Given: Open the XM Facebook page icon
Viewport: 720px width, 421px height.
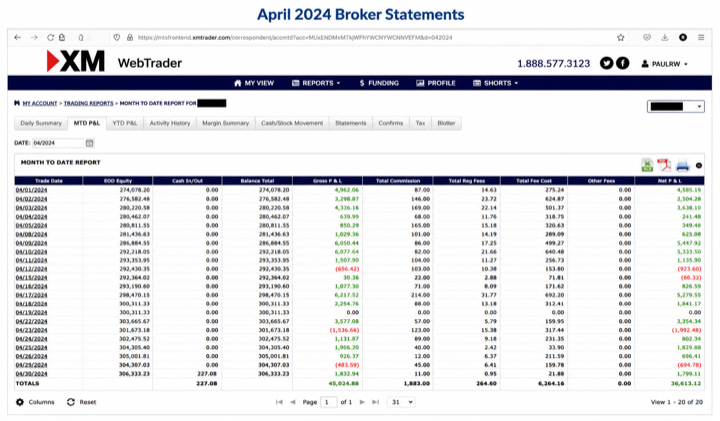Looking at the screenshot, I should point(622,63).
